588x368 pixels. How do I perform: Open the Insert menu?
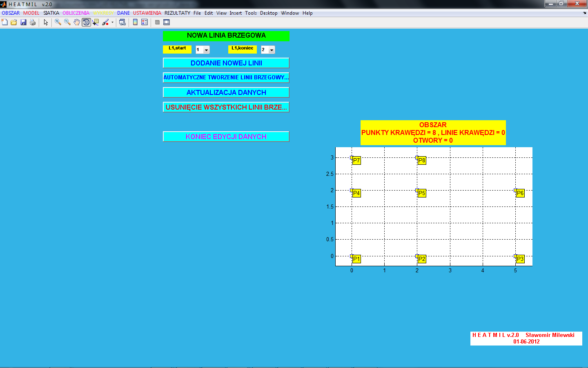coord(236,13)
